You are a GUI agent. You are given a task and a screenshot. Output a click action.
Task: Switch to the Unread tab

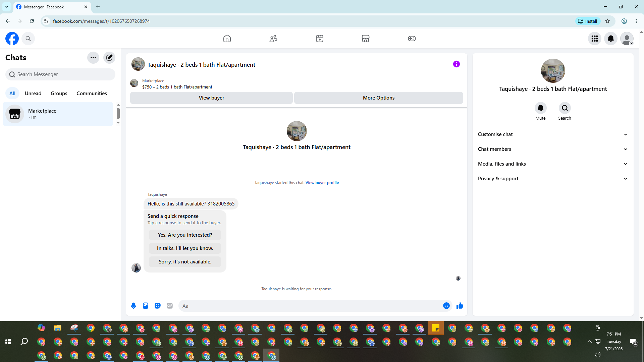(33, 94)
